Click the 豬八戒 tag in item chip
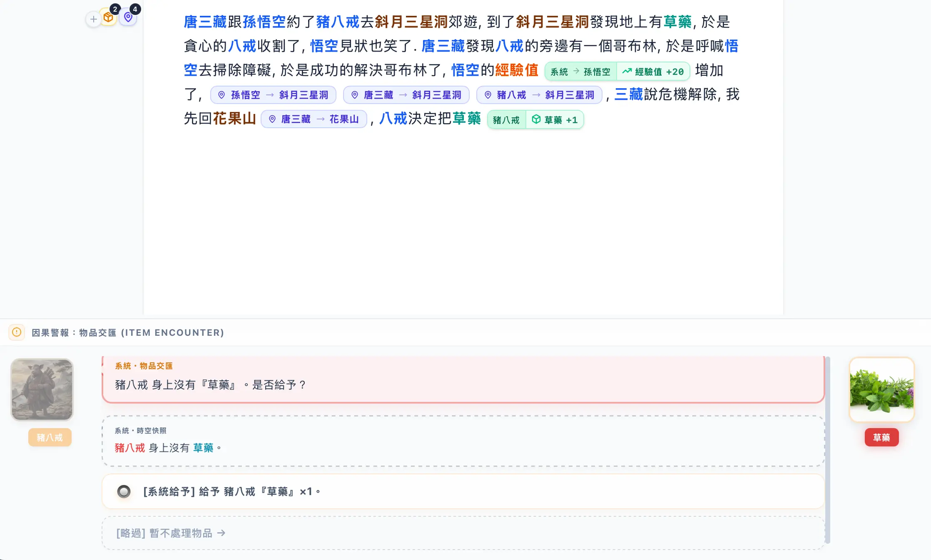 pos(506,120)
